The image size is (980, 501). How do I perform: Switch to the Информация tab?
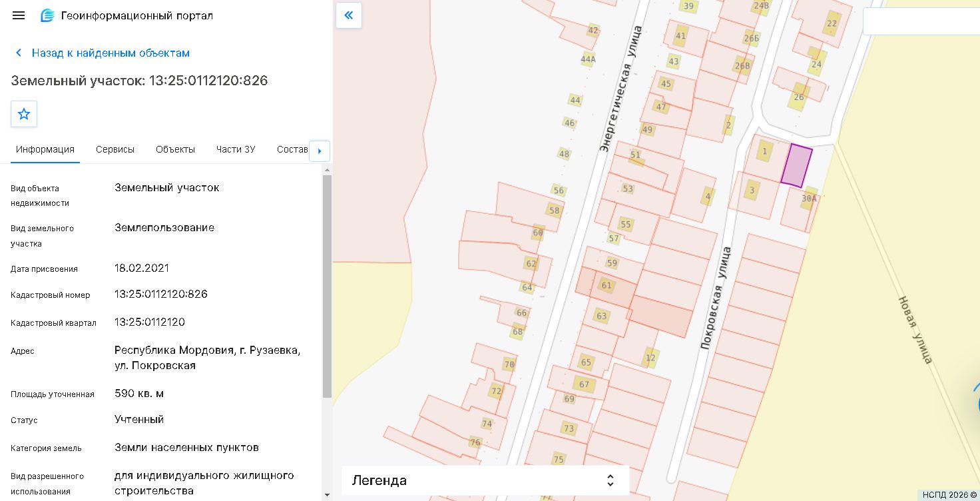pos(45,149)
